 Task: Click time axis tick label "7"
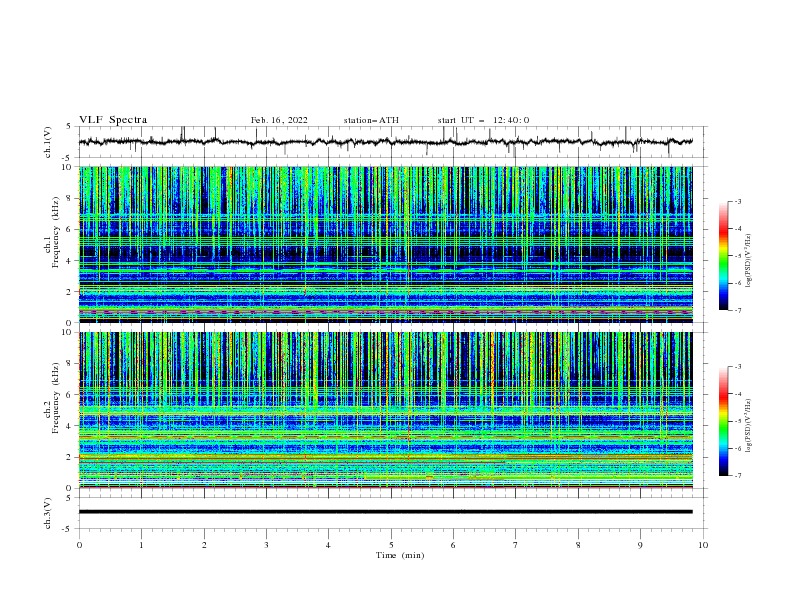515,545
